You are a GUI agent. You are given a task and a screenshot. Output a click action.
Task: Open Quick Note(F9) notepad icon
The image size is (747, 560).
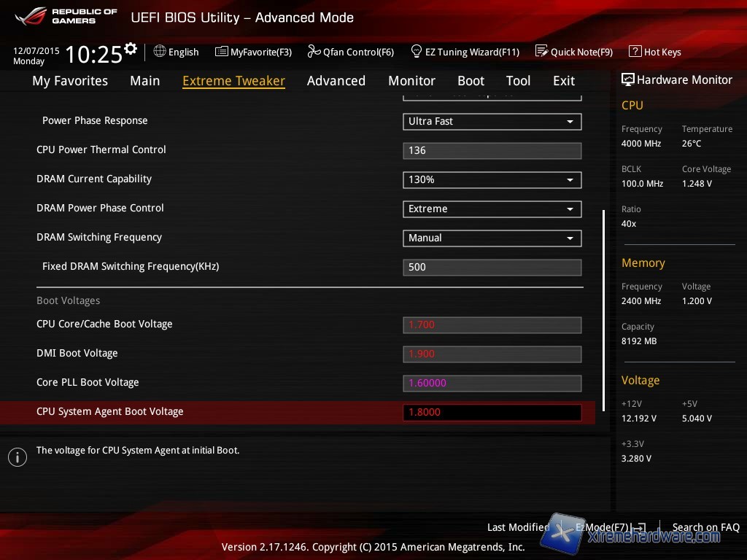pyautogui.click(x=541, y=52)
